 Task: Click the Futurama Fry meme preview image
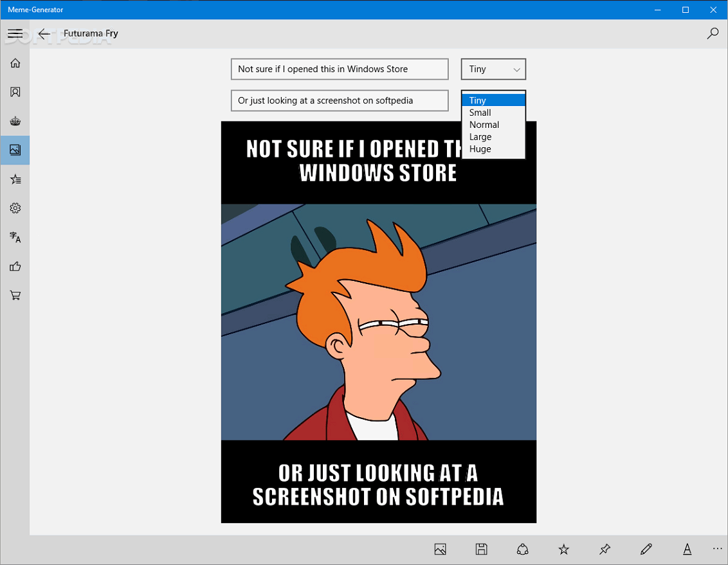pos(378,322)
